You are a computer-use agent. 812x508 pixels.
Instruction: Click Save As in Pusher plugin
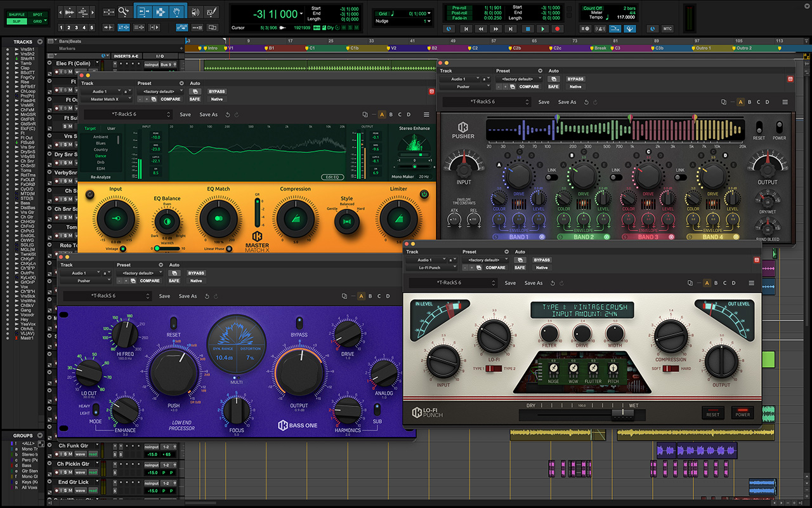567,102
